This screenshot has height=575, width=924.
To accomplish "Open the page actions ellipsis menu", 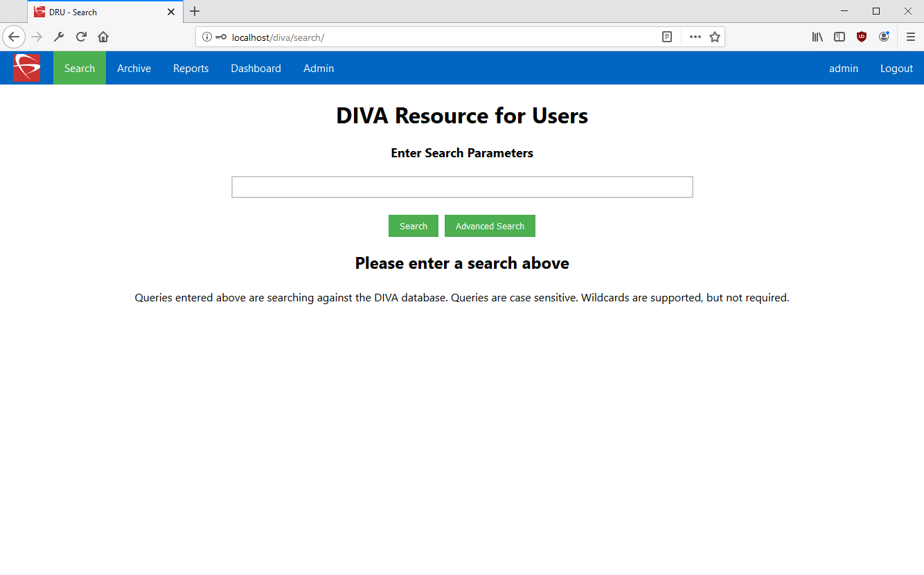I will point(695,37).
